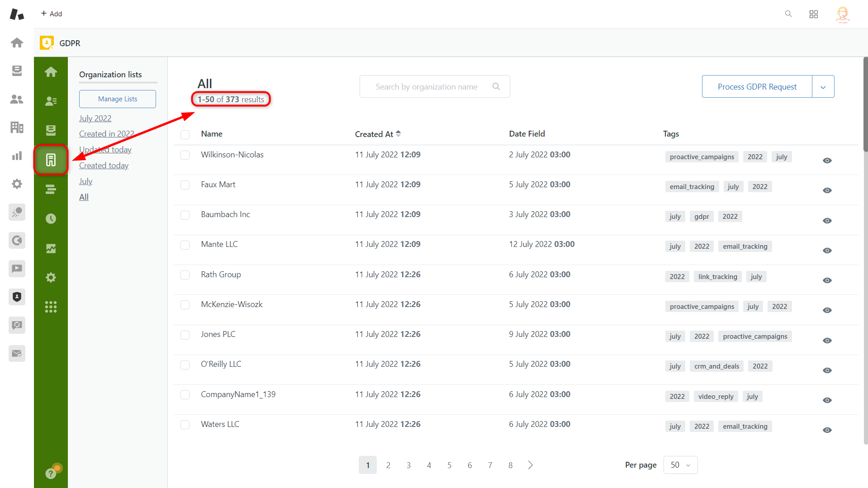This screenshot has height=488, width=868.
Task: Check the Wilkinson-Nicolas row checkbox
Action: pyautogui.click(x=185, y=155)
